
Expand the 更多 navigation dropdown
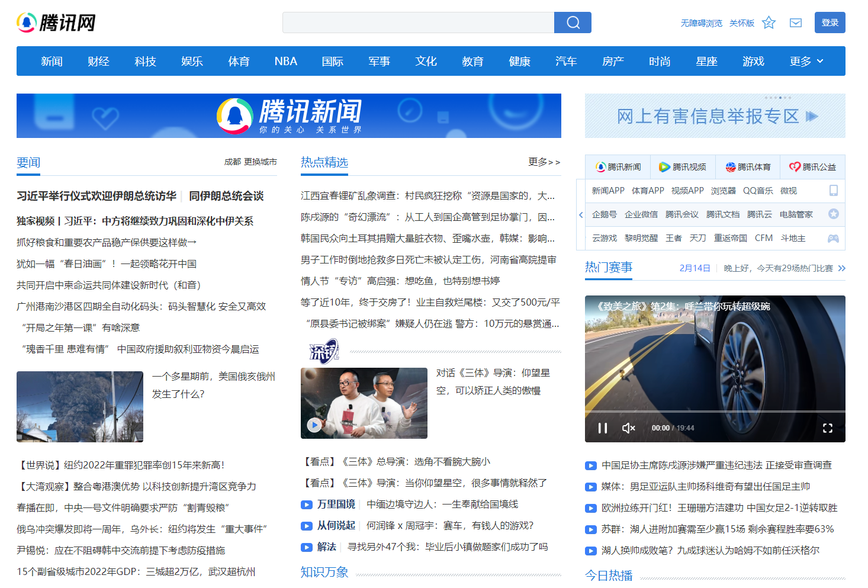[x=806, y=61]
